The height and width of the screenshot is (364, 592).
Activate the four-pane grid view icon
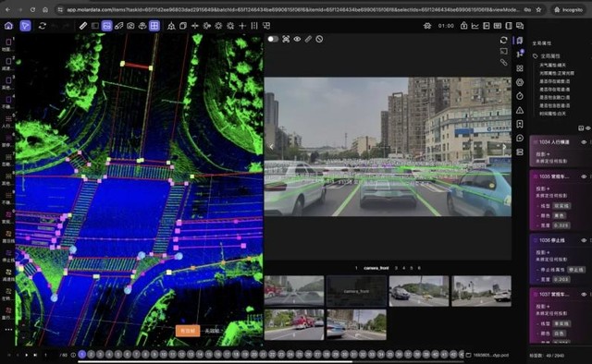pos(154,26)
